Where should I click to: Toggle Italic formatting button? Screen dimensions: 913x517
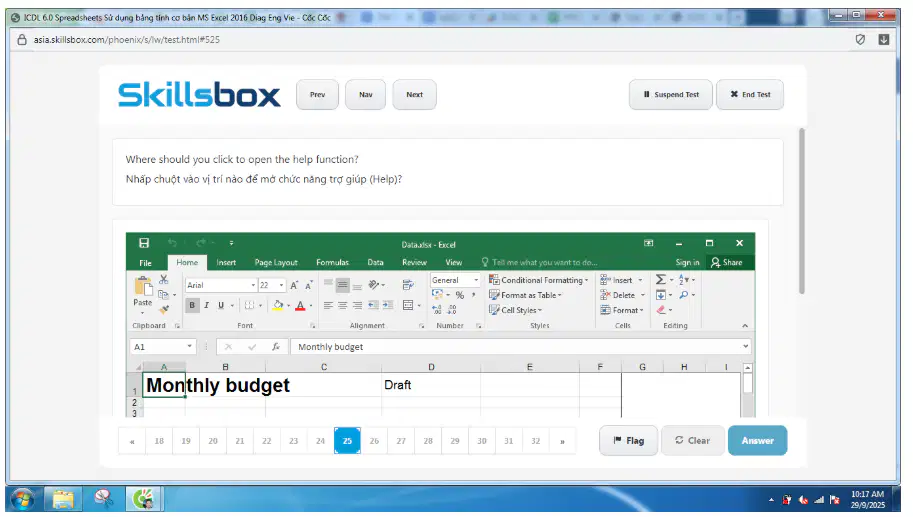coord(207,305)
